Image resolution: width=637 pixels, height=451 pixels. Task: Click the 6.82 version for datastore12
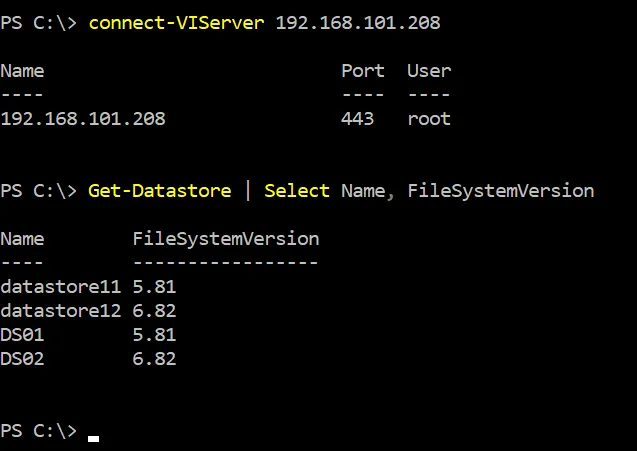click(x=154, y=311)
